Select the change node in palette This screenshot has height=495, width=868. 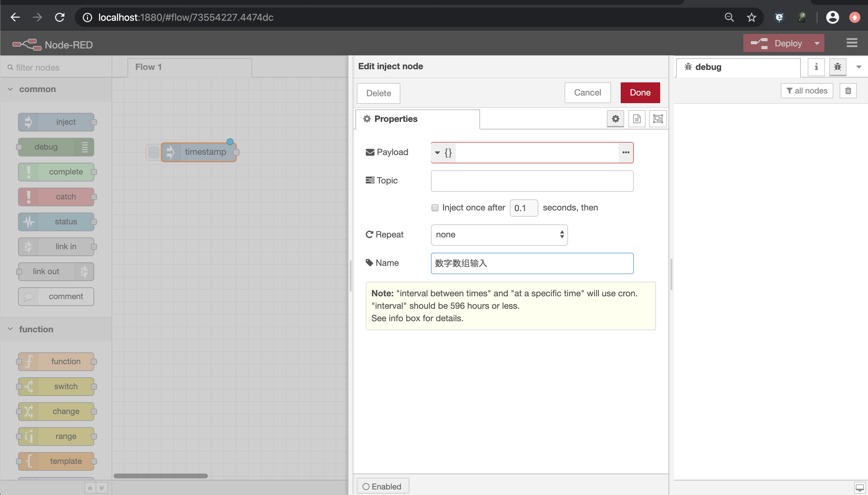coord(56,411)
